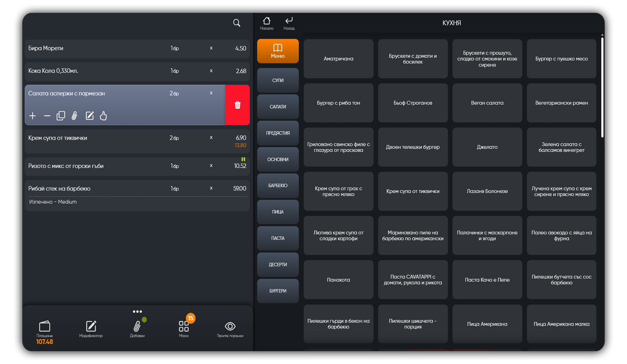Show Твоите поръчки with eye icon

230,329
